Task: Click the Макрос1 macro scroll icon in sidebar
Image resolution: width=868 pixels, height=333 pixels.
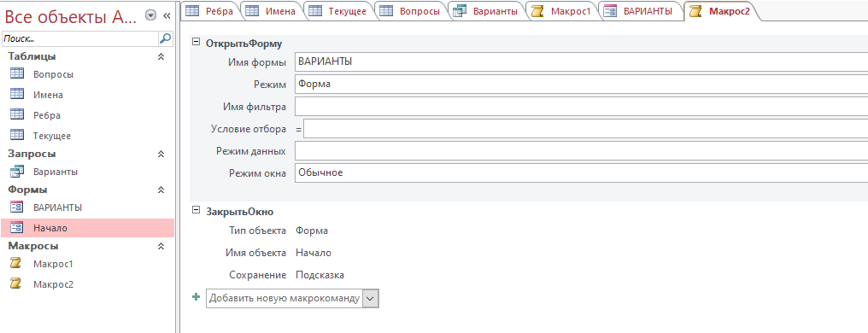Action: pyautogui.click(x=17, y=264)
